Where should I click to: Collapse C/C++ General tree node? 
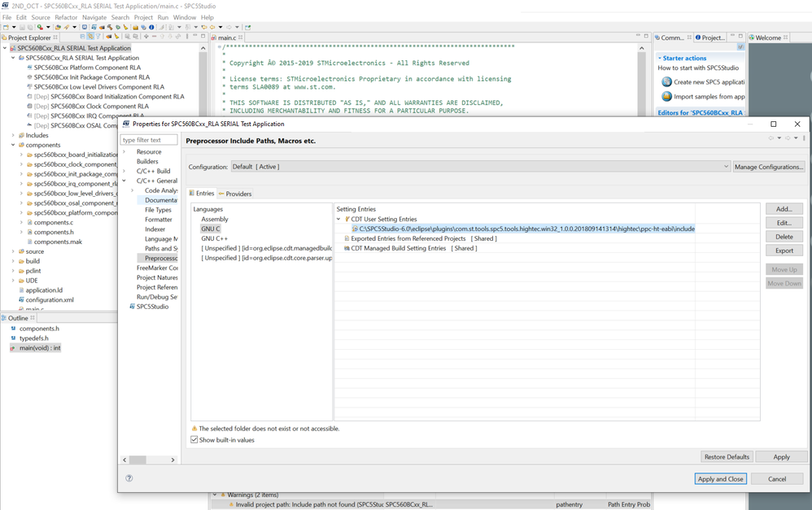point(124,181)
